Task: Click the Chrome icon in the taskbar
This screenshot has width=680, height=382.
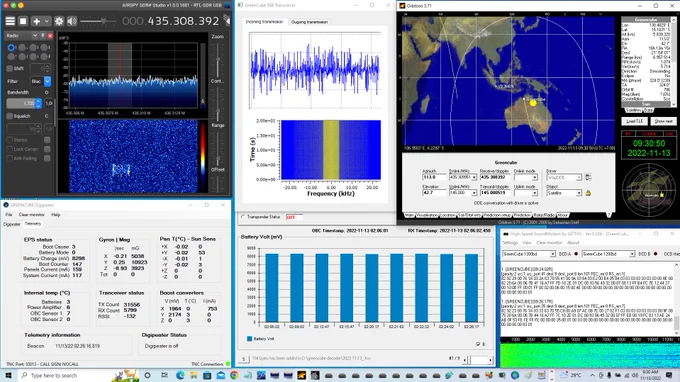Action: pos(234,375)
